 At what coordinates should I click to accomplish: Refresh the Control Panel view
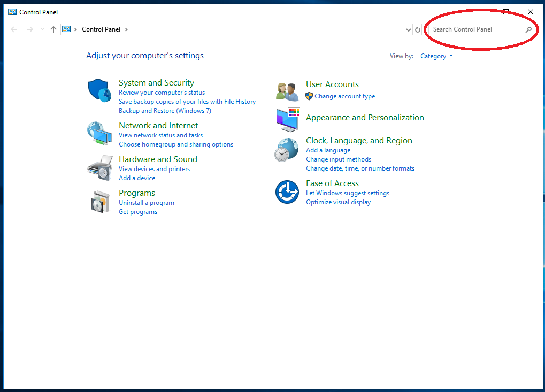(418, 29)
